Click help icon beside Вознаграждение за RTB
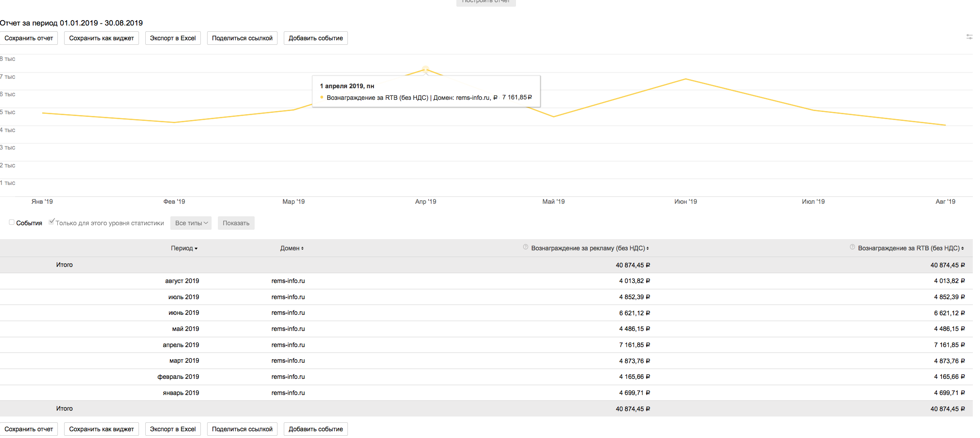 pos(852,247)
